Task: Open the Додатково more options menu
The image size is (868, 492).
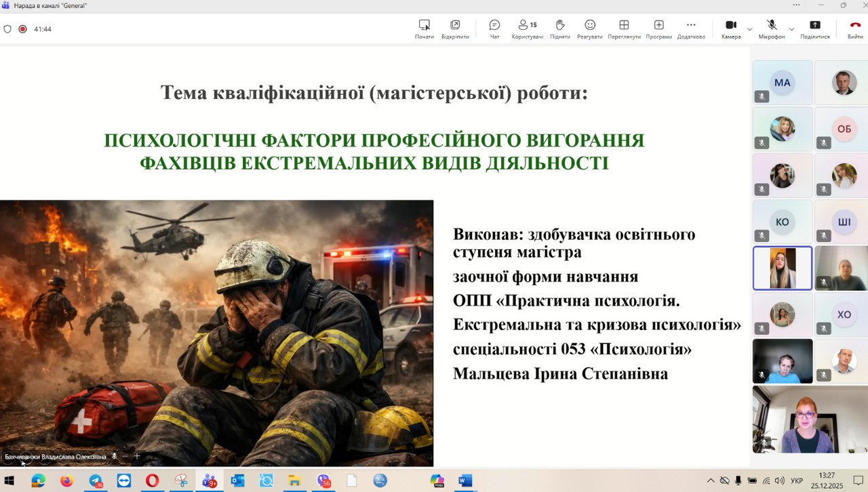Action: click(691, 28)
